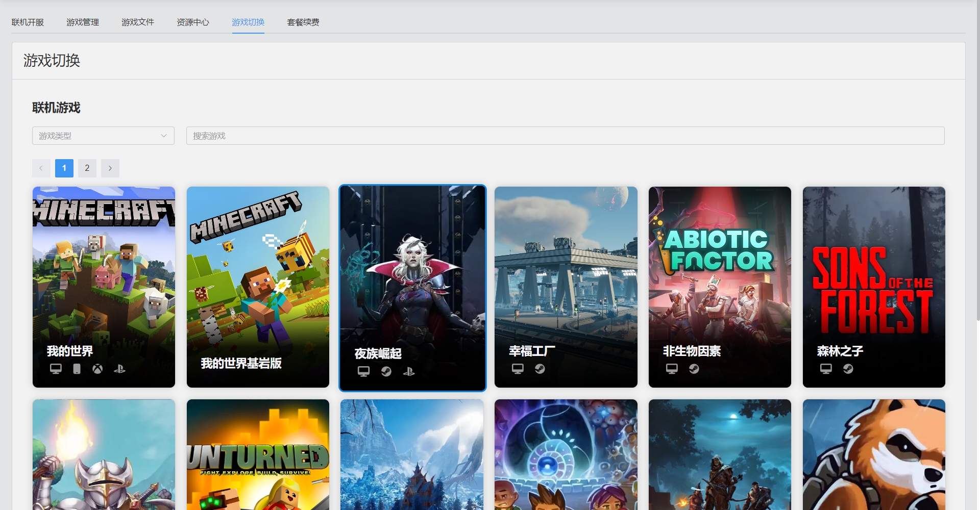Choose the snowy mountain landscape game card

[412, 455]
